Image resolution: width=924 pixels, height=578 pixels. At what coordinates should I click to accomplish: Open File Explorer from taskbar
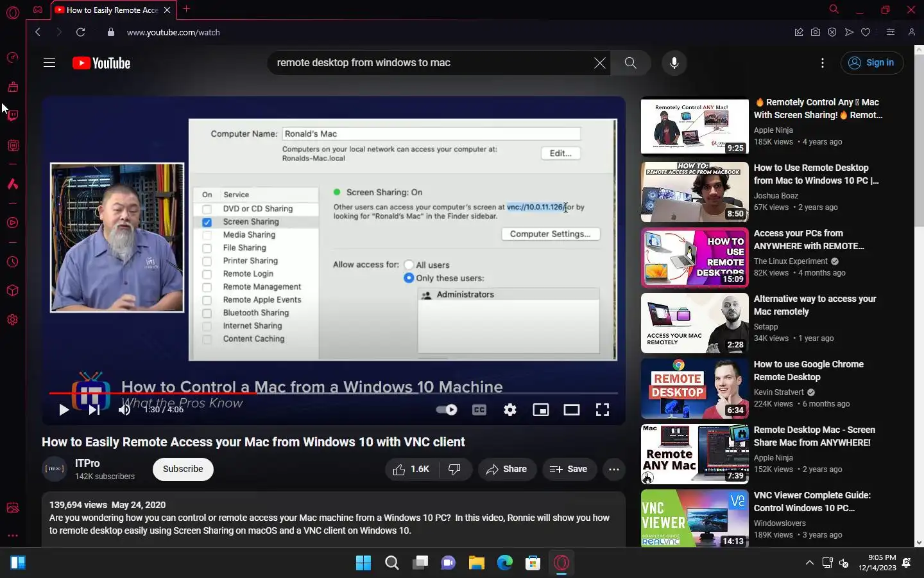coord(477,563)
